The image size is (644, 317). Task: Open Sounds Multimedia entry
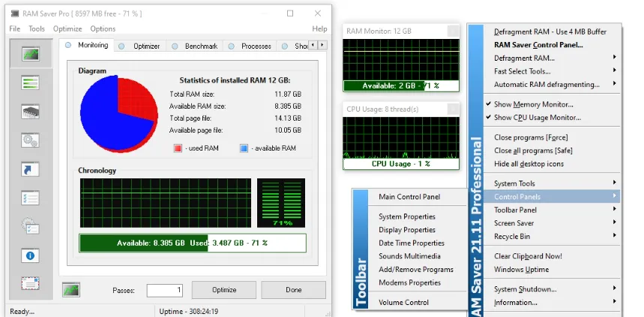418,256
